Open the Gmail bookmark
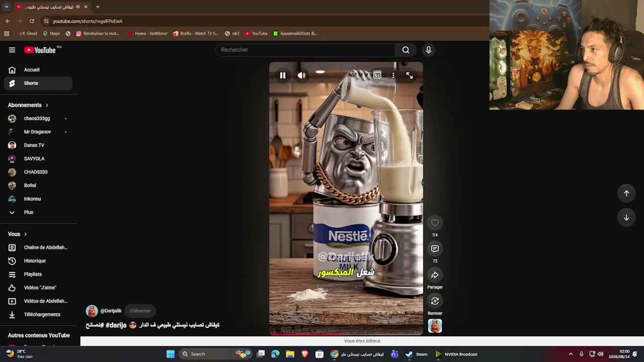Image resolution: width=644 pixels, height=362 pixels. coord(28,34)
